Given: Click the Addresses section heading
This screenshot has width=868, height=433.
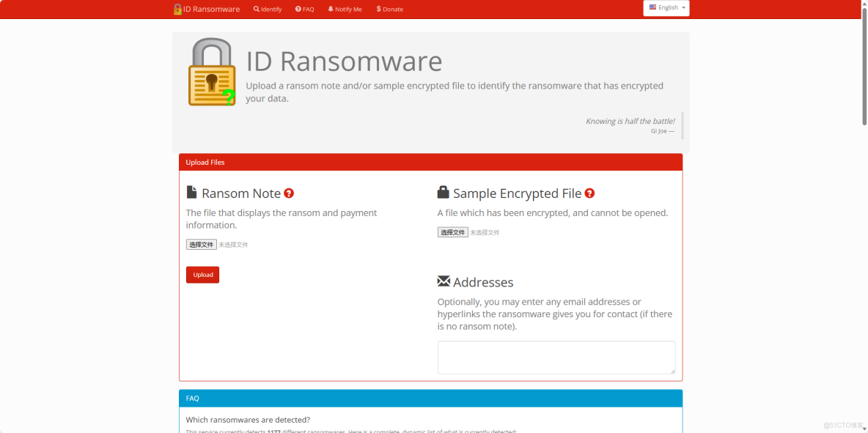Looking at the screenshot, I should click(x=483, y=283).
